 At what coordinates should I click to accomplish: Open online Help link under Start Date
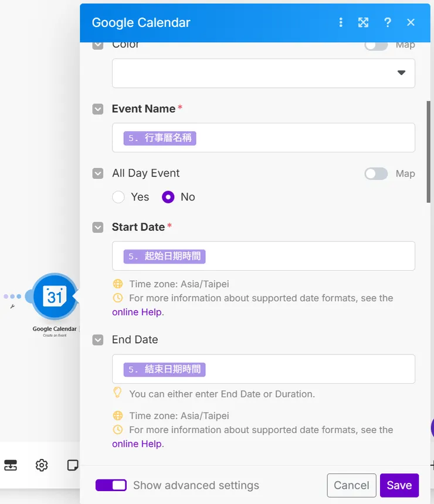(137, 312)
